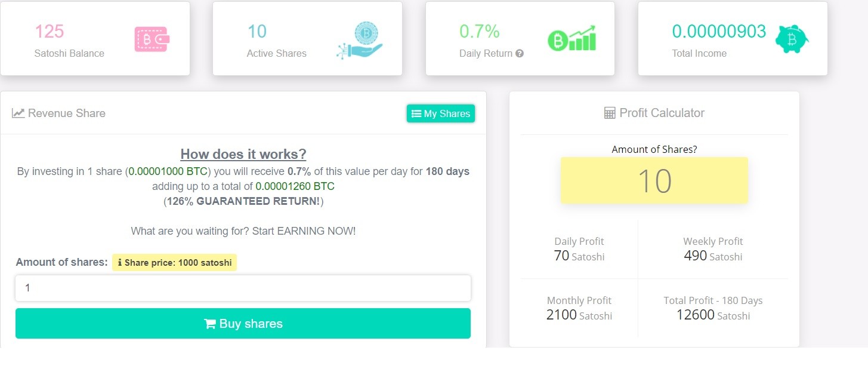Click the hand holding Bitcoin icon
This screenshot has width=868, height=387.
tap(360, 41)
